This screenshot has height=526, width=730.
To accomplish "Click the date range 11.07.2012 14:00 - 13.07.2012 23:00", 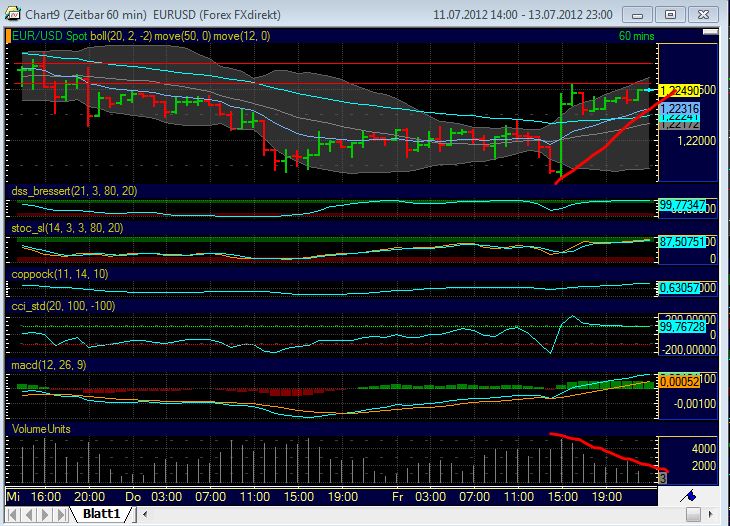I will click(x=523, y=14).
